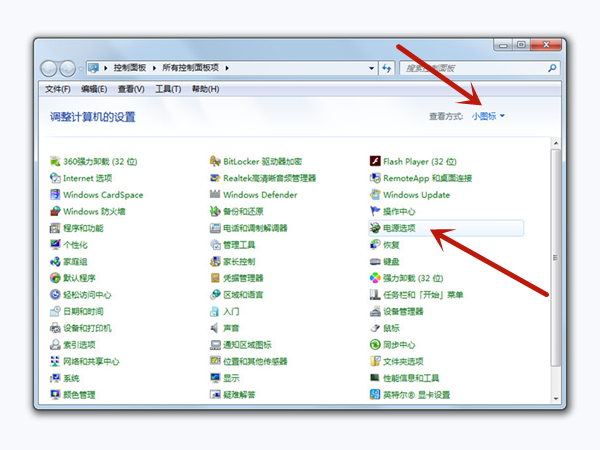Open the 疑难解答 link
The image size is (600, 450).
(x=239, y=395)
